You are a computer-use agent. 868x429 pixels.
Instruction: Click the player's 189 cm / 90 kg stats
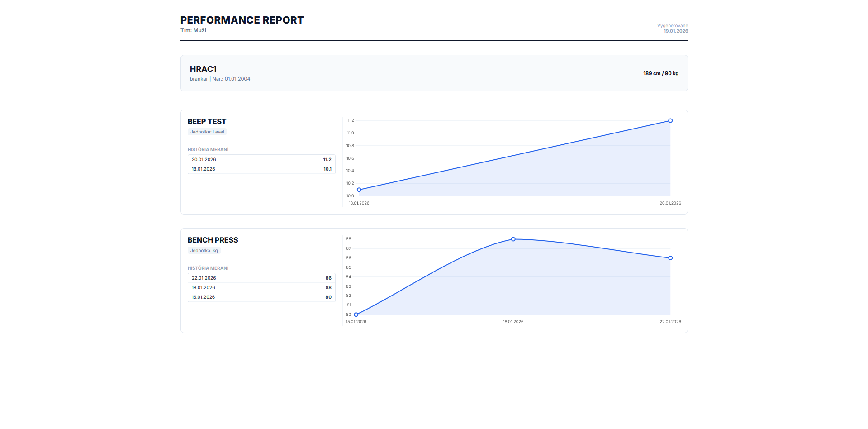pyautogui.click(x=660, y=73)
